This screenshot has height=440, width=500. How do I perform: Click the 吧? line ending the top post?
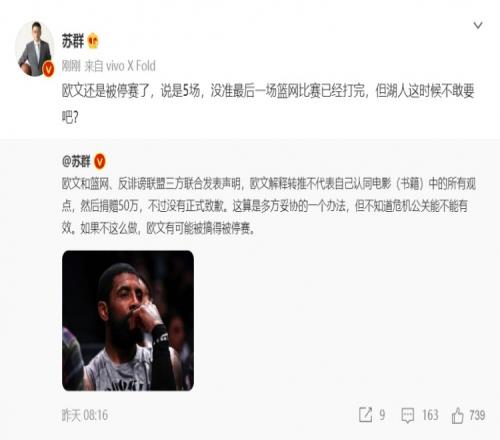click(x=70, y=117)
